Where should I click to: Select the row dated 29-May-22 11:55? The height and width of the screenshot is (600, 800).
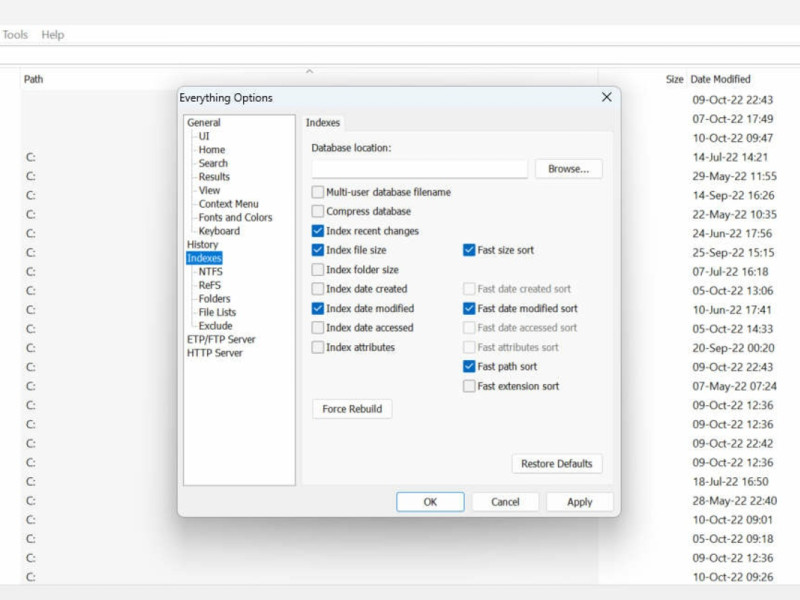(x=734, y=176)
